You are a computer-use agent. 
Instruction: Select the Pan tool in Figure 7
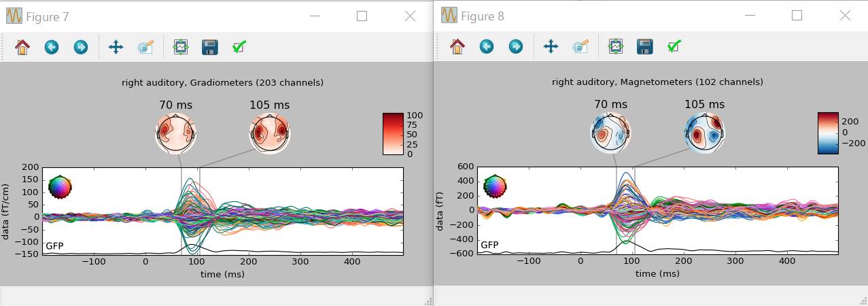(x=116, y=47)
